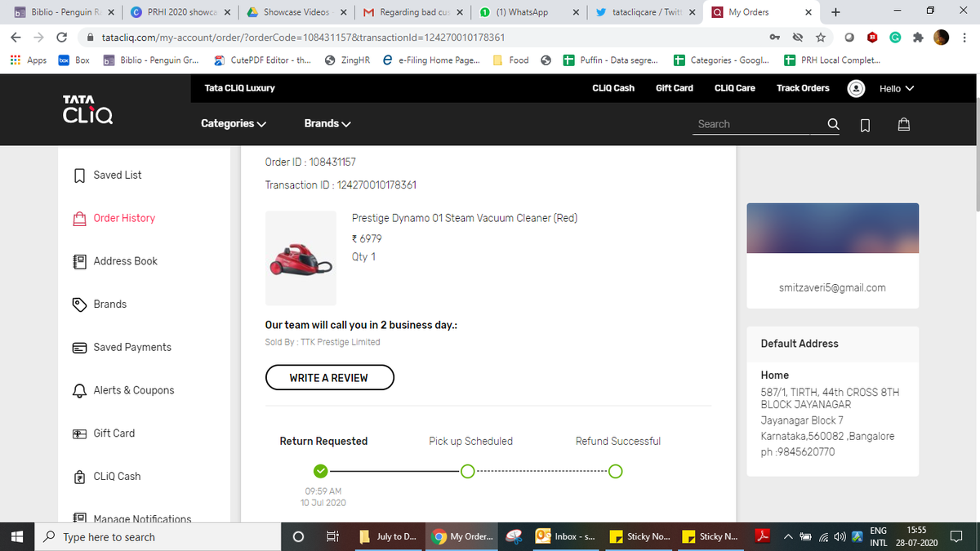Screen dimensions: 980x551
Task: Expand the Categories dropdown
Action: pos(234,123)
